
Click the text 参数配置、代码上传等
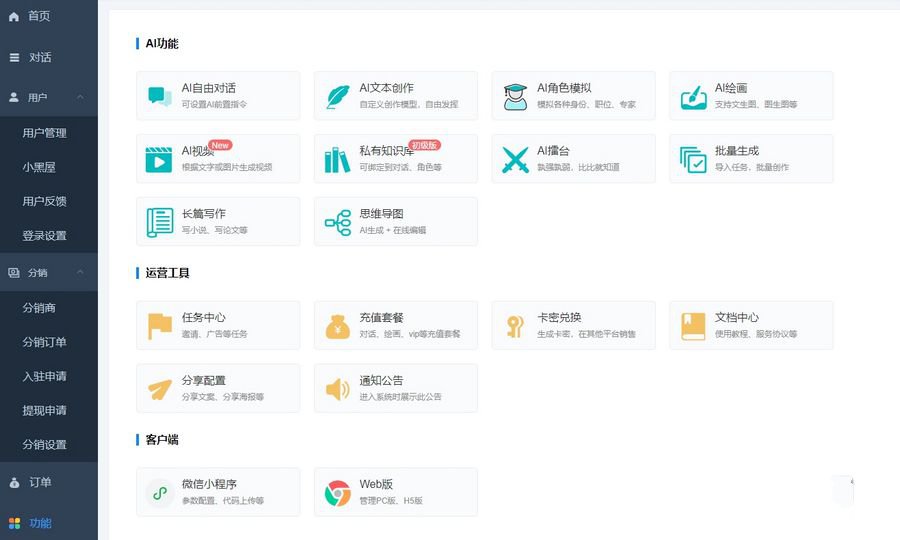pyautogui.click(x=223, y=501)
